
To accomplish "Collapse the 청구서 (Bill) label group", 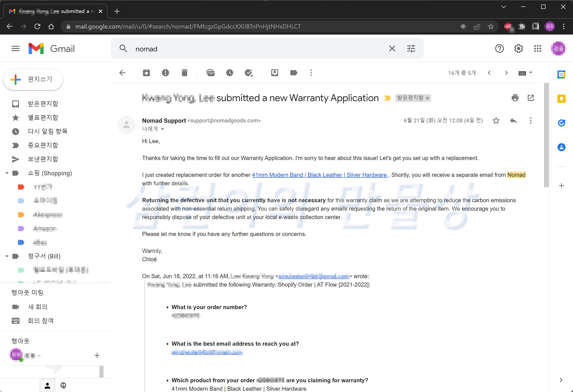I will coord(7,256).
